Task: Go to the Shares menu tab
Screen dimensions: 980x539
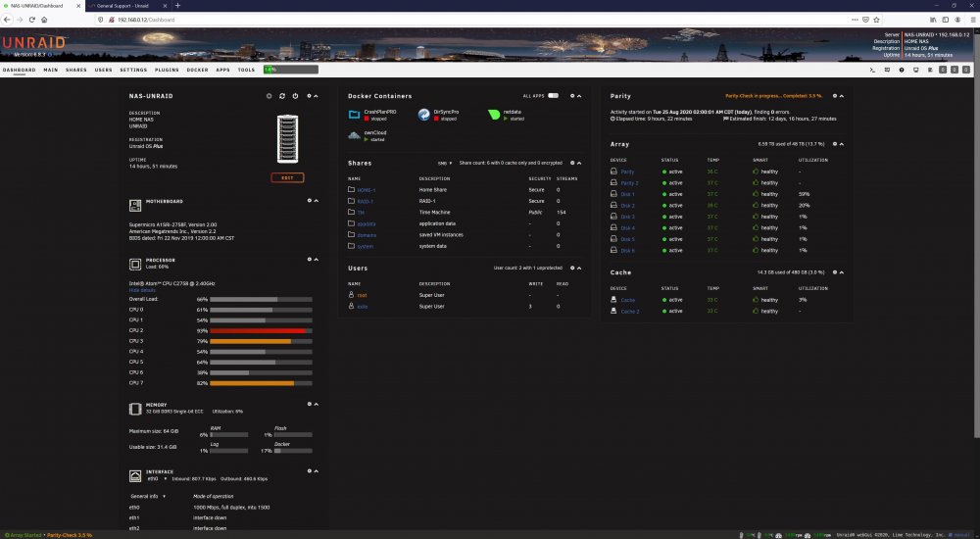Action: 76,70
